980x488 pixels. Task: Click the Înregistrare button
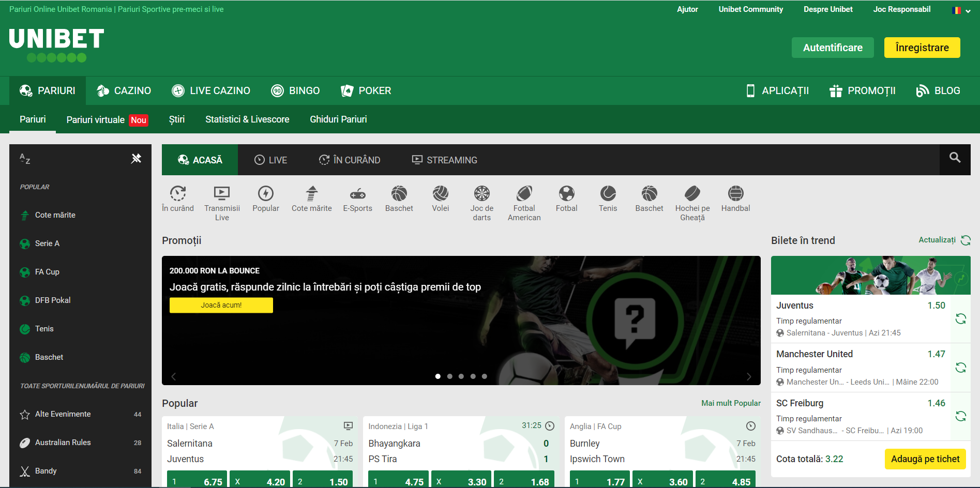(922, 48)
